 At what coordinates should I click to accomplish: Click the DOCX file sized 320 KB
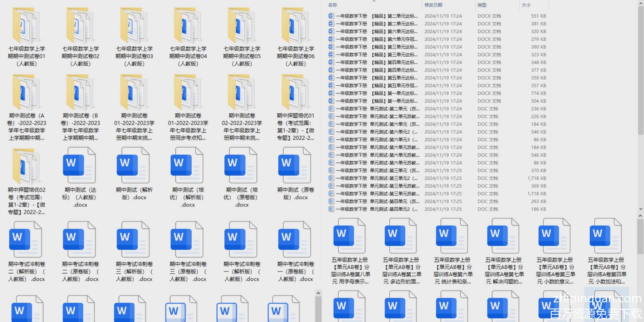437,32
